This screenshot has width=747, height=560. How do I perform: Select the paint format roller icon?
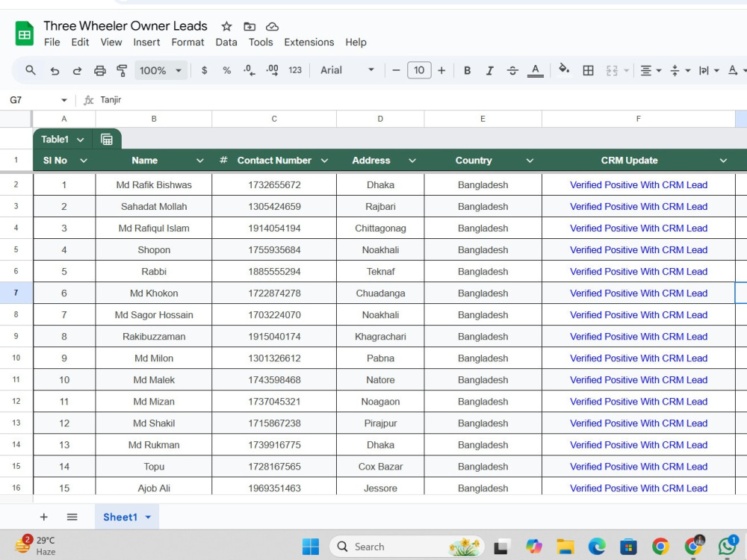click(x=122, y=70)
